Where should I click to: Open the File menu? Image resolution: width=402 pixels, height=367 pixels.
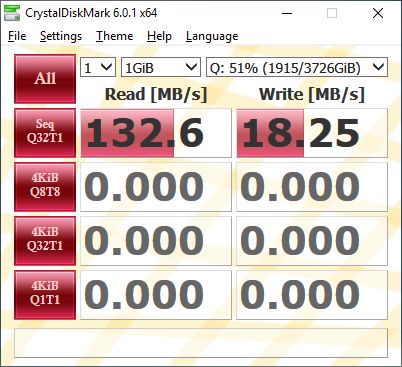(17, 36)
